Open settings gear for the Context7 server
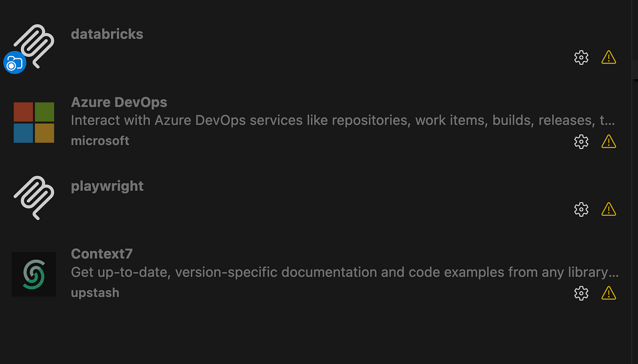This screenshot has height=364, width=638. [581, 293]
